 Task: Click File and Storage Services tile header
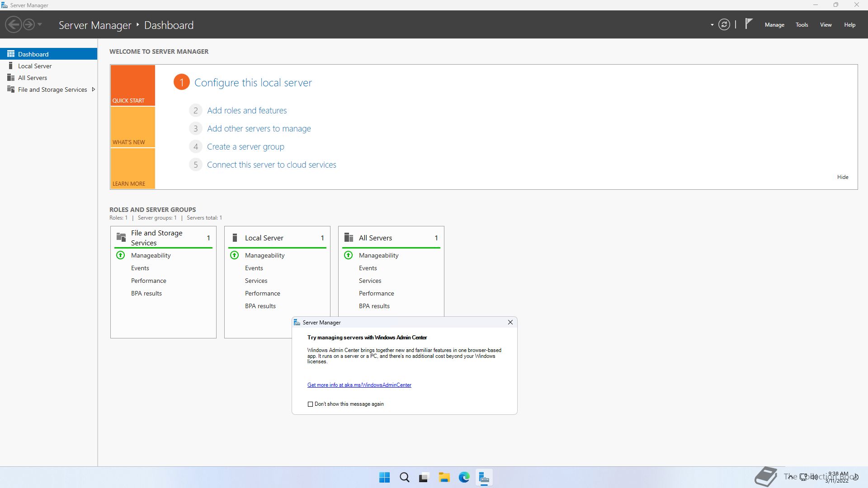tap(163, 238)
